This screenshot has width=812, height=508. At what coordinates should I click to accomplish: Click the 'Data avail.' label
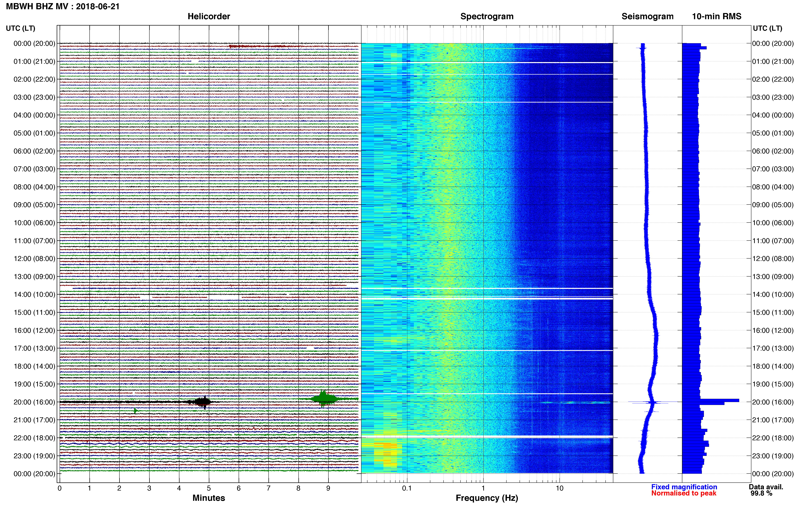click(766, 487)
